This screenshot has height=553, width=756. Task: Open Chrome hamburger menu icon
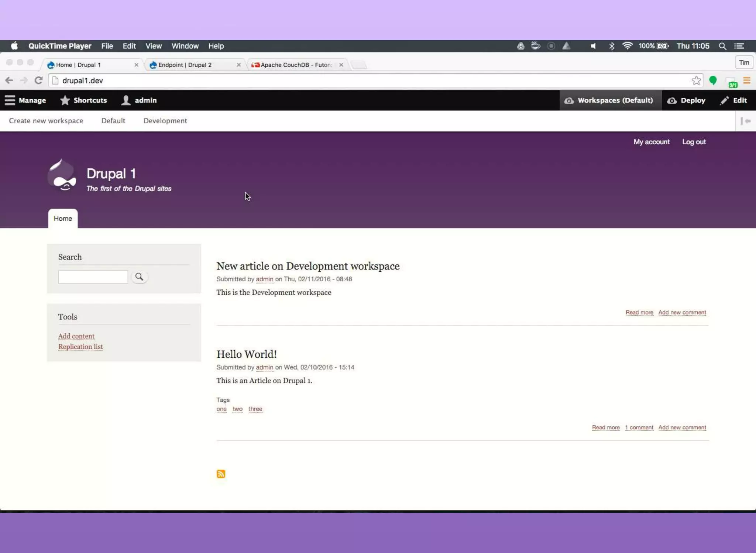click(746, 80)
